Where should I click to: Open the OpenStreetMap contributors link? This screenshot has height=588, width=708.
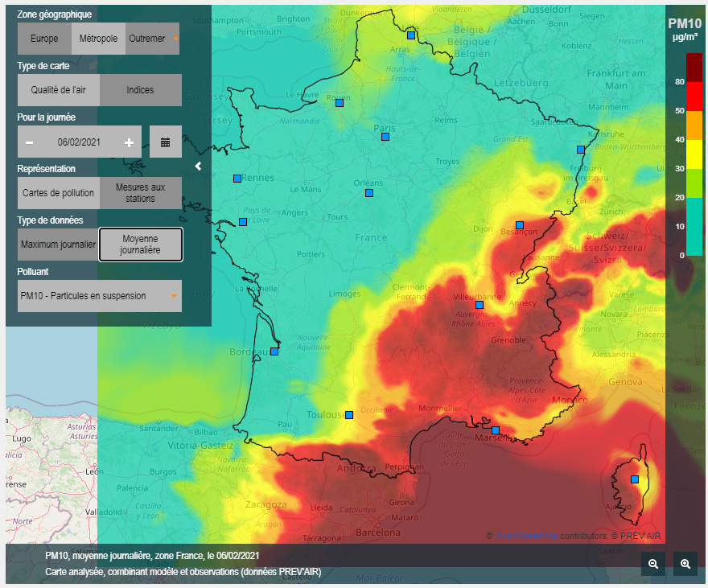pyautogui.click(x=526, y=536)
